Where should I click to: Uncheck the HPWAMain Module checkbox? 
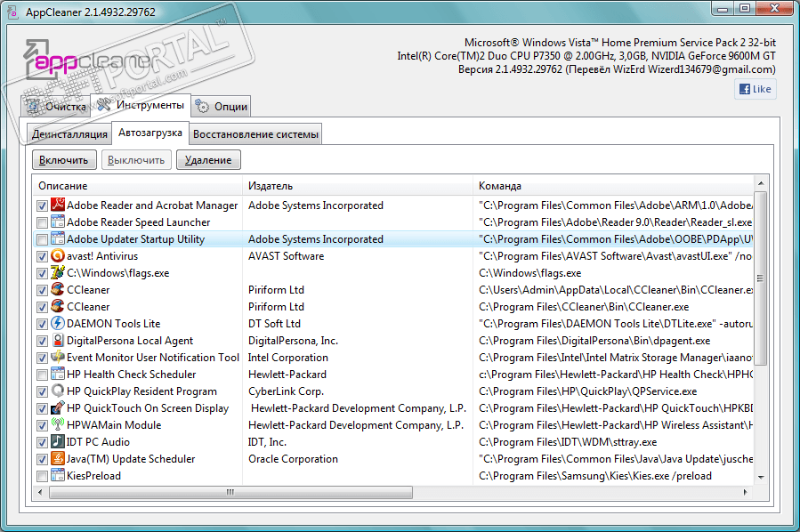coord(43,425)
